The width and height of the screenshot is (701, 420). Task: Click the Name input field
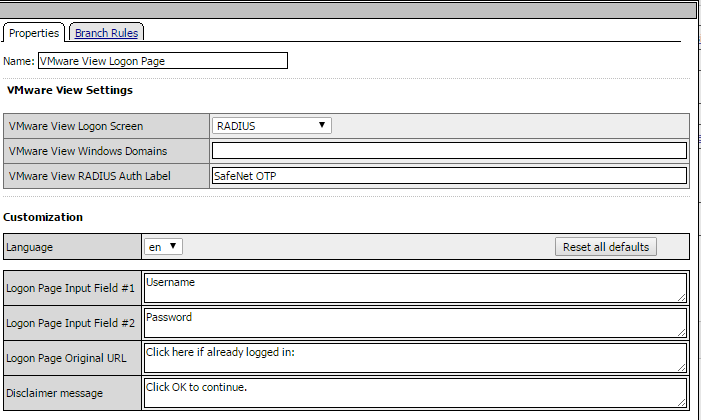[x=163, y=61]
